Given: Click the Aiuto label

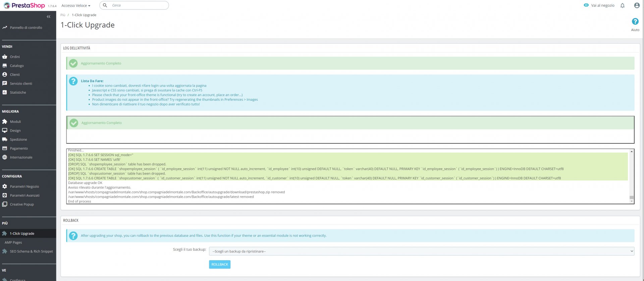Looking at the screenshot, I should pos(635,30).
